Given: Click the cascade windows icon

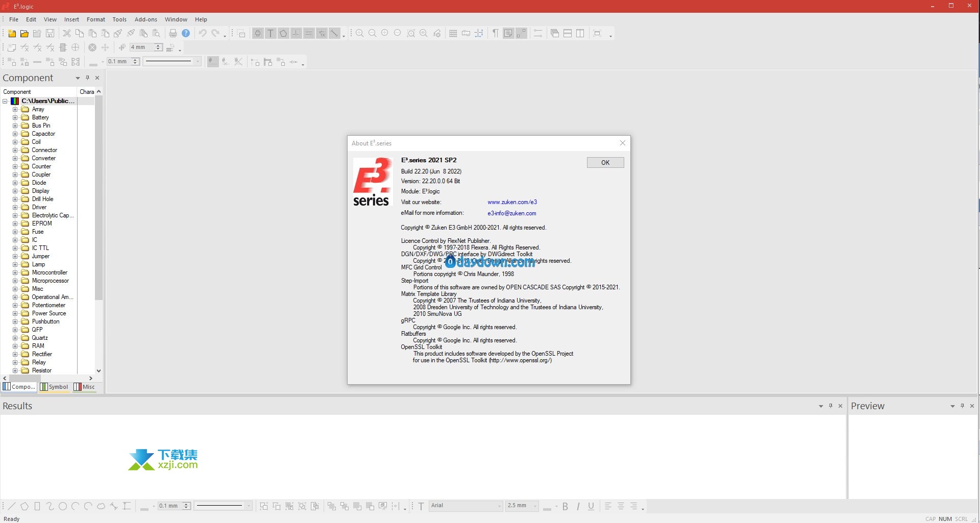Looking at the screenshot, I should (x=555, y=34).
